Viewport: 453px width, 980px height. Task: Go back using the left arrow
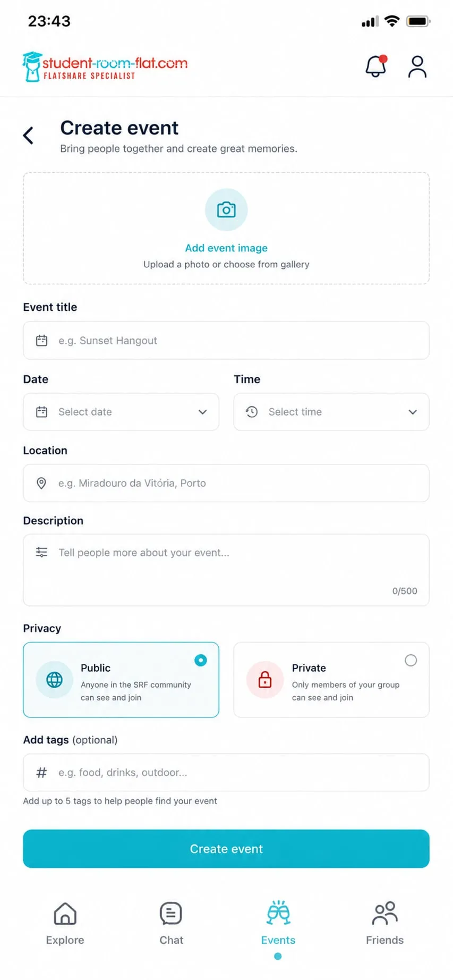(x=29, y=136)
